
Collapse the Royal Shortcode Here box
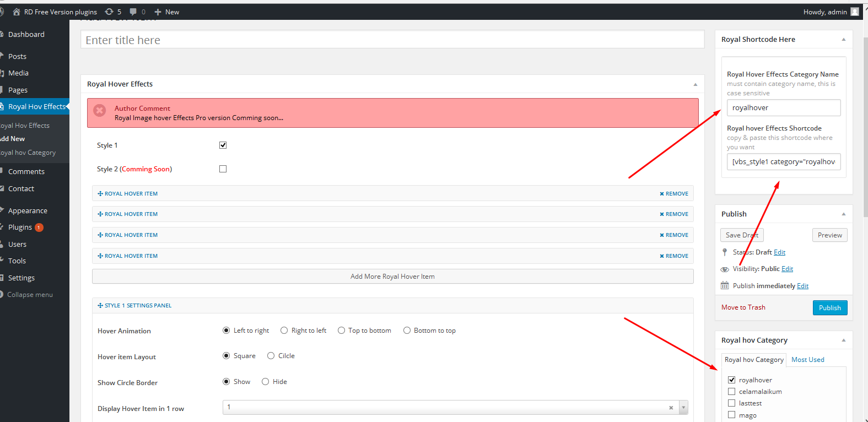pyautogui.click(x=843, y=39)
